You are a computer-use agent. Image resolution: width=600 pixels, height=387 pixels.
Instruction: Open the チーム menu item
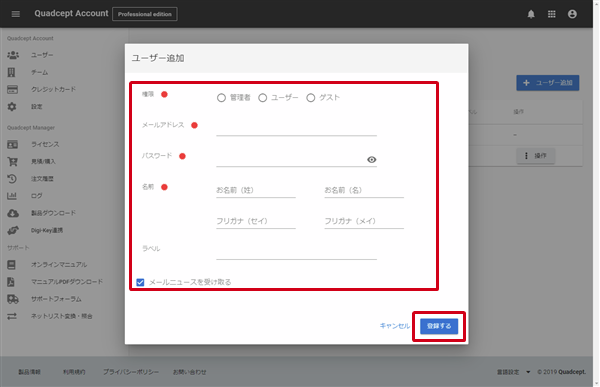click(39, 72)
